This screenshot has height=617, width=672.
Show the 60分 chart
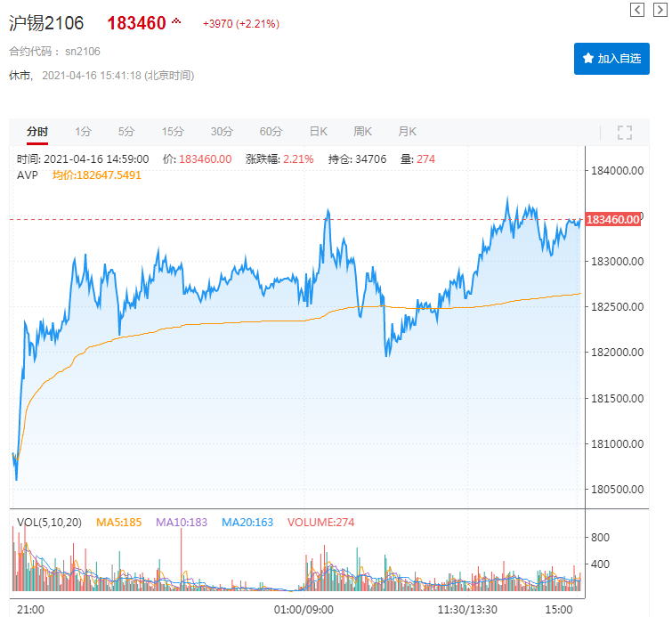click(x=271, y=132)
